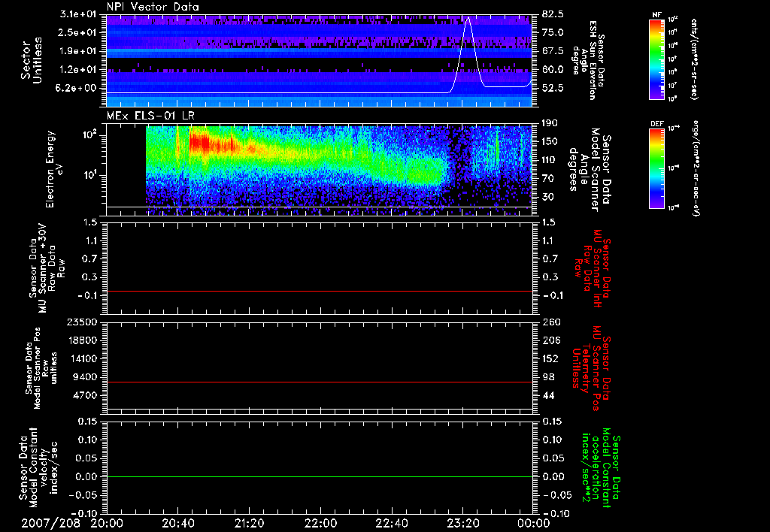This screenshot has width=770, height=532.
Task: Select the 'cnts/(cm**2-sr-sec)' units label
Action: (x=694, y=59)
